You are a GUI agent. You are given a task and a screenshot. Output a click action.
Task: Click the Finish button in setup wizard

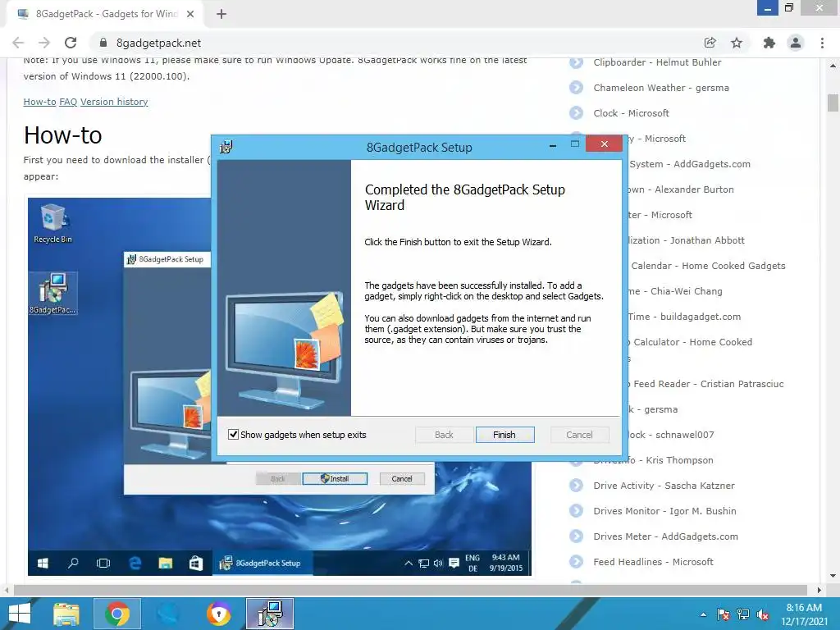click(504, 435)
